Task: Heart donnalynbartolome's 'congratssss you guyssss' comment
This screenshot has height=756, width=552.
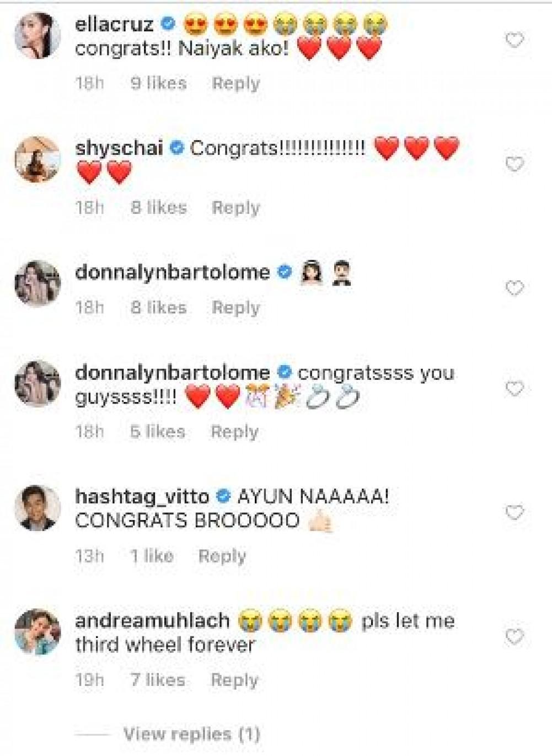Action: point(515,389)
